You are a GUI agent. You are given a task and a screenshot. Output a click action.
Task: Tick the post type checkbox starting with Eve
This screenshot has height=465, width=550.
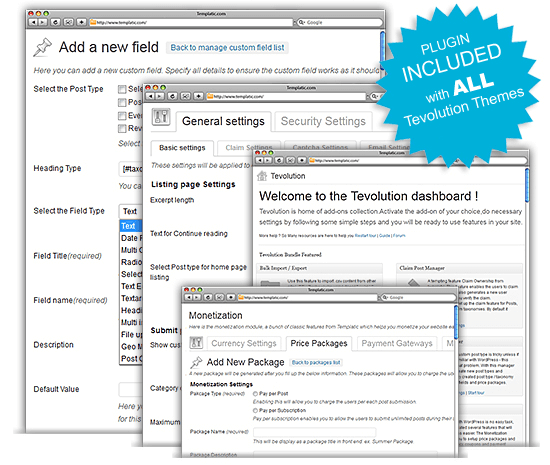[122, 116]
